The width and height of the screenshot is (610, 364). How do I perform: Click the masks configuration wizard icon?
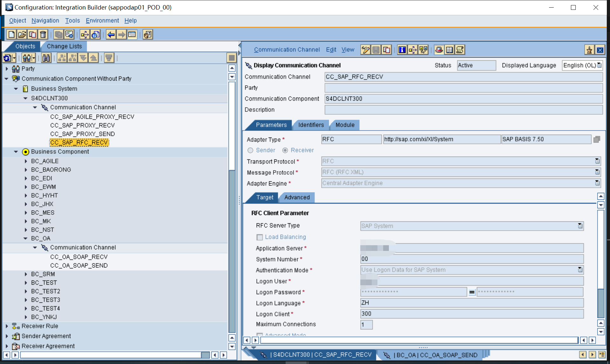pos(148,34)
